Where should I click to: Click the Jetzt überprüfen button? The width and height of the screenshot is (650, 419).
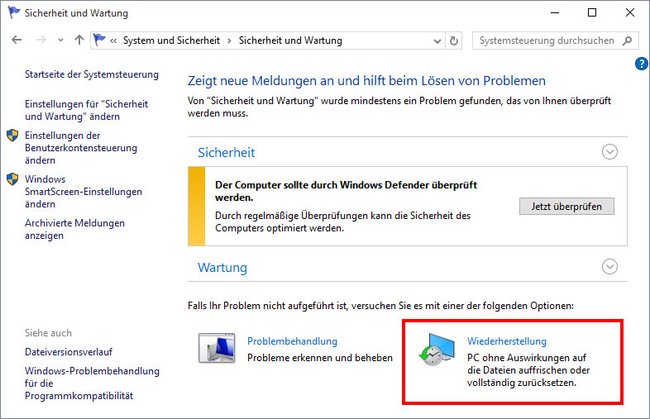point(567,206)
